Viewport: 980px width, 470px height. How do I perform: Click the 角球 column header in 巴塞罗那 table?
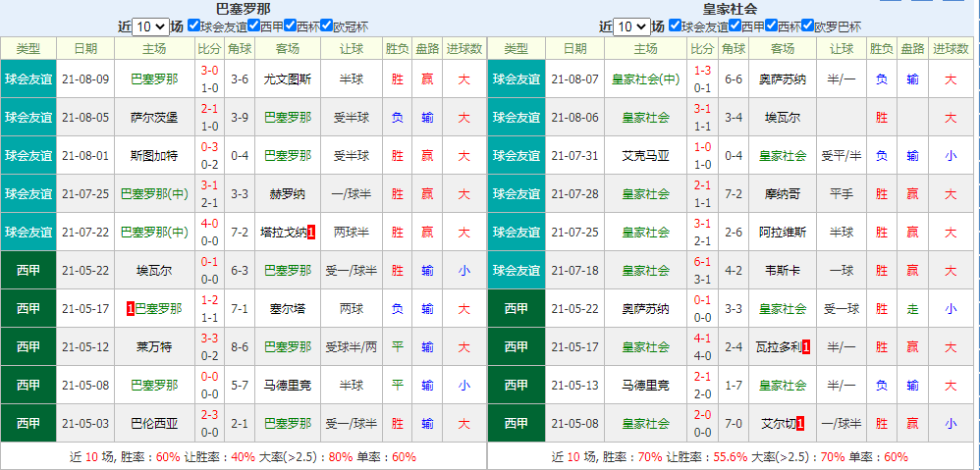tap(240, 49)
